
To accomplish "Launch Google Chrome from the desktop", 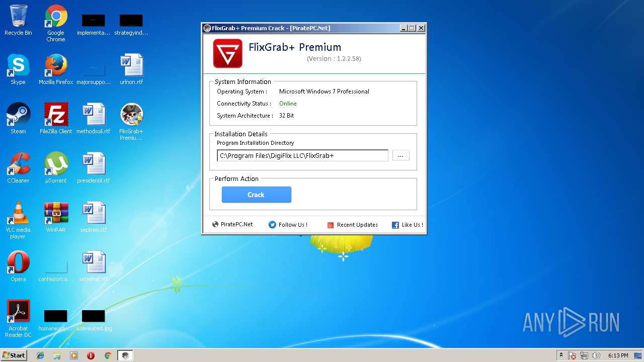I will coord(56,23).
